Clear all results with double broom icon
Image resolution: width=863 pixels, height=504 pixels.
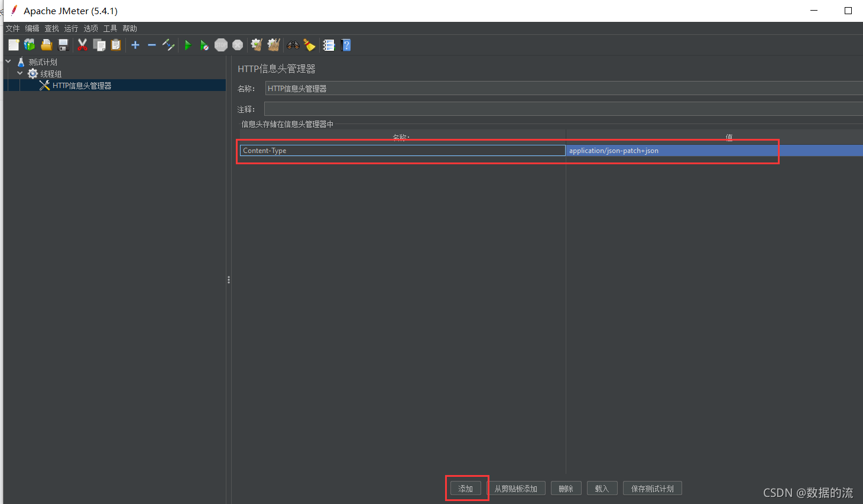(273, 45)
